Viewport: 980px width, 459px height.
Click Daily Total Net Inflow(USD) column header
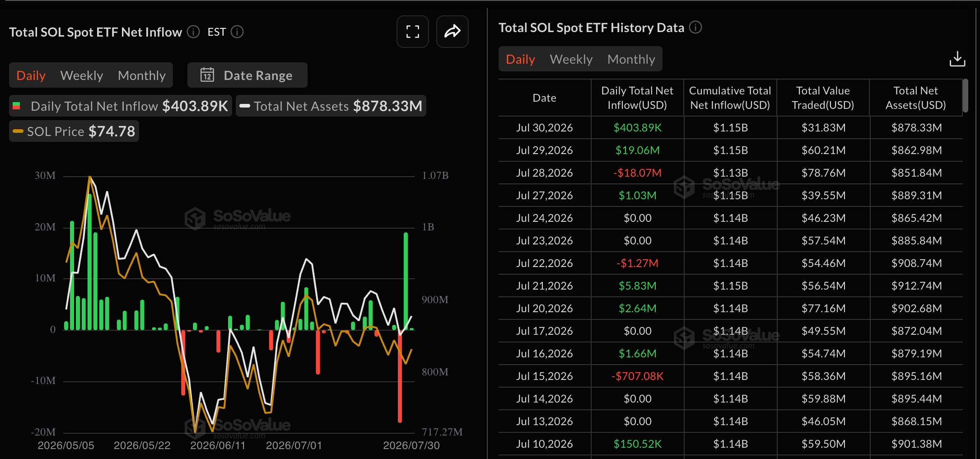pos(637,98)
